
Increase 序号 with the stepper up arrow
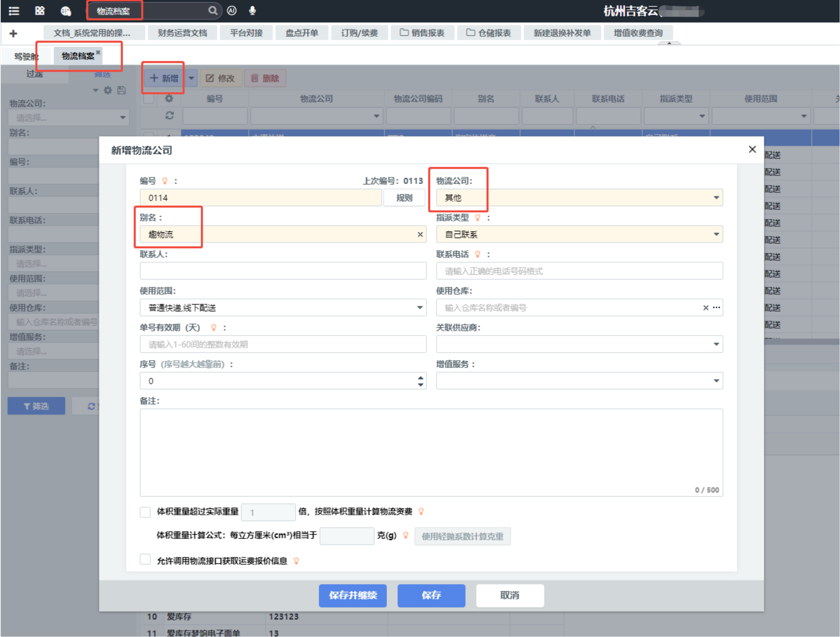[x=420, y=378]
